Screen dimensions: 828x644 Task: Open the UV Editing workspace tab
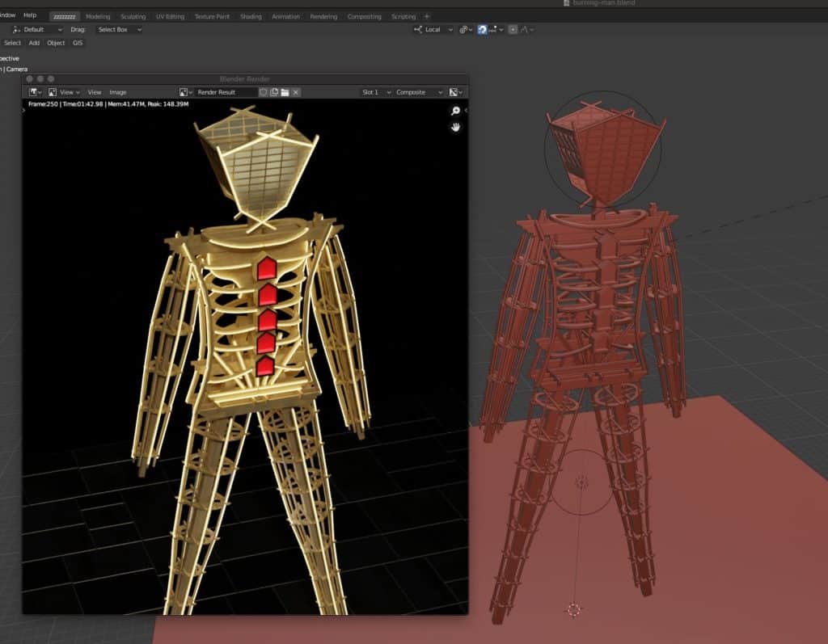tap(170, 16)
